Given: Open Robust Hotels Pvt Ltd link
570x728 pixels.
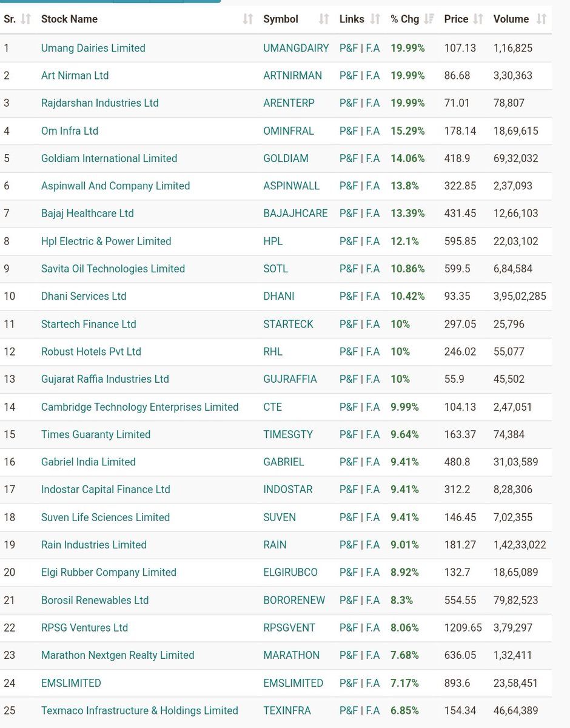Looking at the screenshot, I should (91, 352).
